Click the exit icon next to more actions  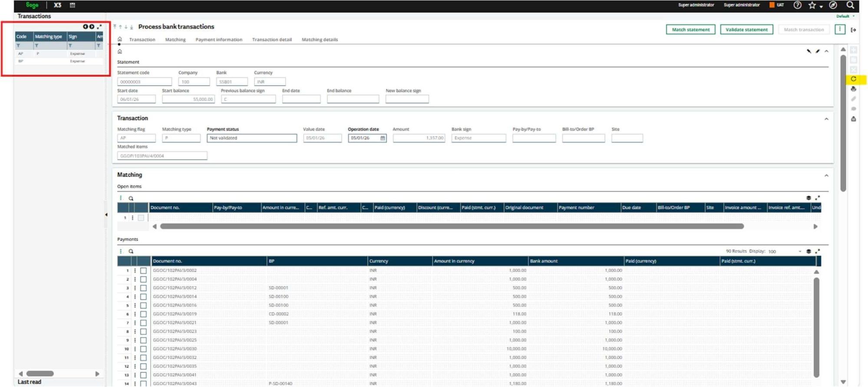point(853,30)
